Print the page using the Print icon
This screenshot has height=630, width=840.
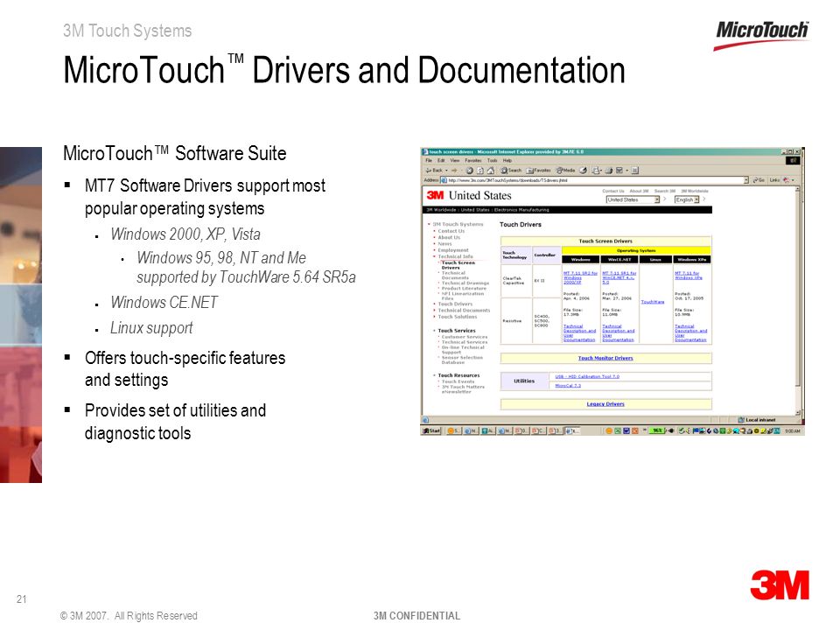click(609, 171)
